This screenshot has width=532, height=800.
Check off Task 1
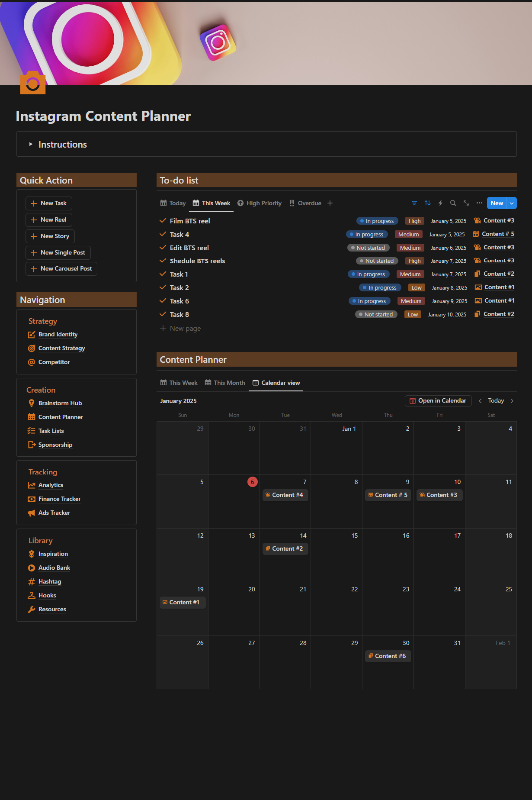[163, 274]
